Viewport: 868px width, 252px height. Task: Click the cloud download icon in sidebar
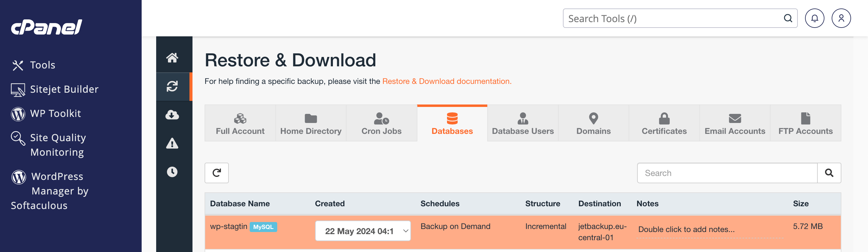pos(172,115)
